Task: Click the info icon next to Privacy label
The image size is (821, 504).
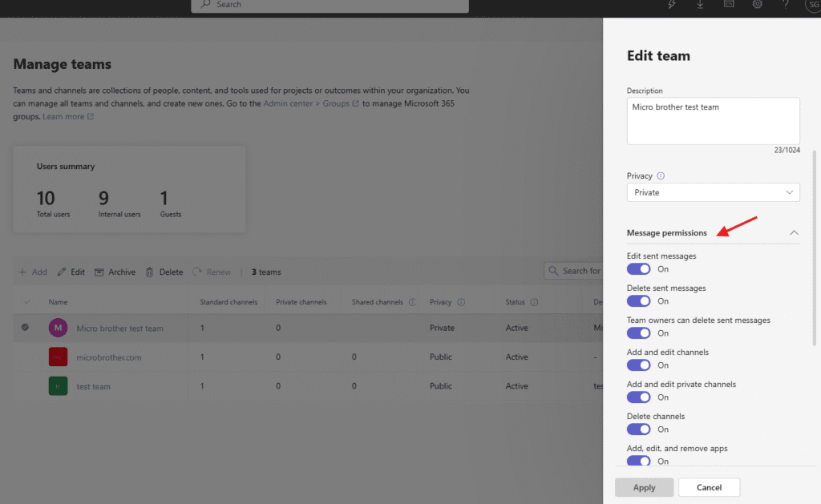Action: coord(661,176)
